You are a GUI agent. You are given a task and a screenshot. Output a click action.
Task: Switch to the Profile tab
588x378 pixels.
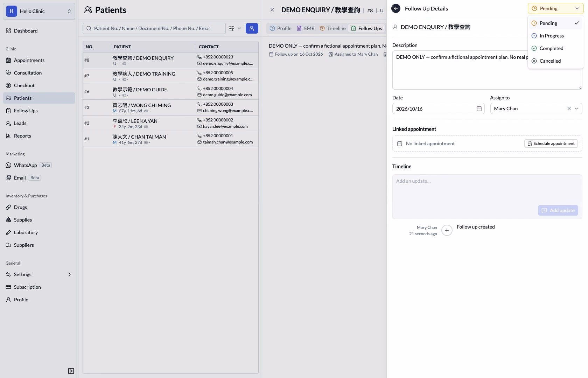tap(281, 28)
